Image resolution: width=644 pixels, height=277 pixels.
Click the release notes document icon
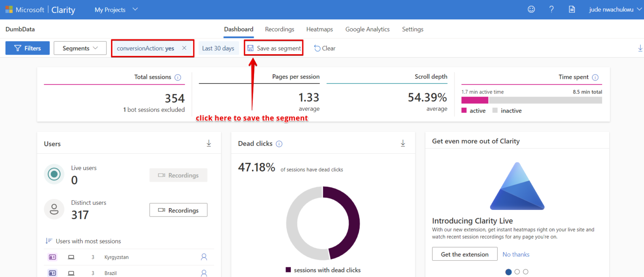click(x=571, y=9)
